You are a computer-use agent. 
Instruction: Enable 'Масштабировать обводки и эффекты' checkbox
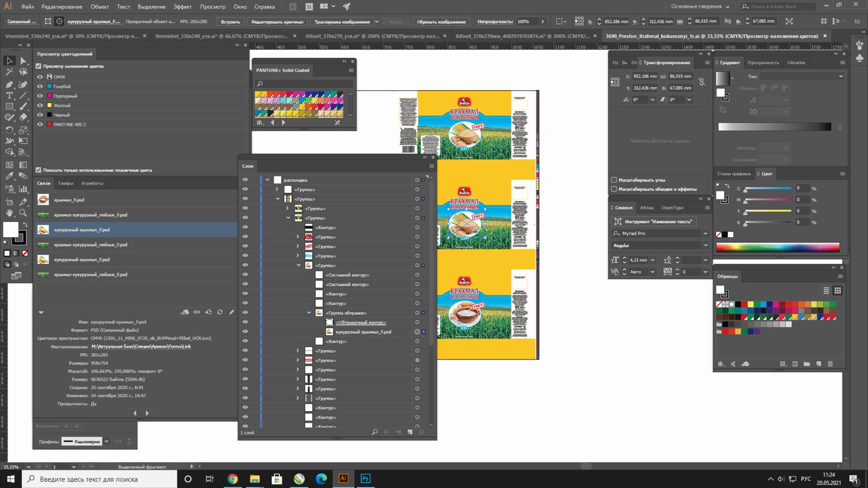pyautogui.click(x=614, y=189)
